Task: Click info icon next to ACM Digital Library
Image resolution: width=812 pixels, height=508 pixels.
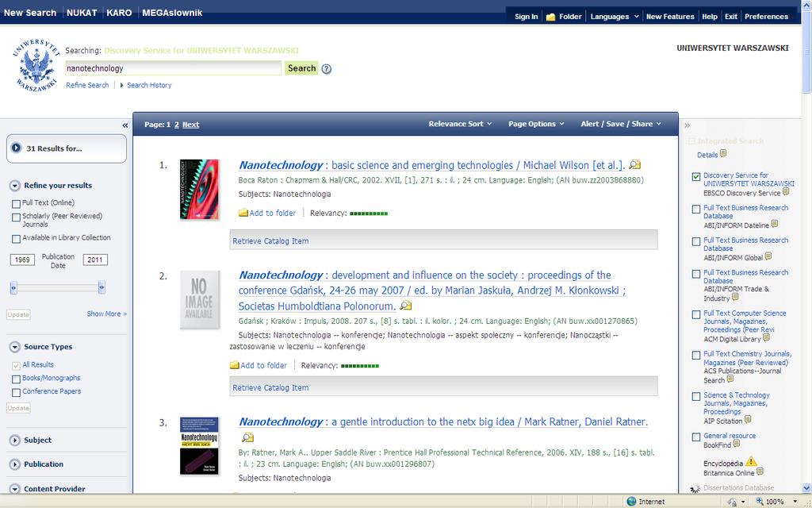Action: coord(766,338)
